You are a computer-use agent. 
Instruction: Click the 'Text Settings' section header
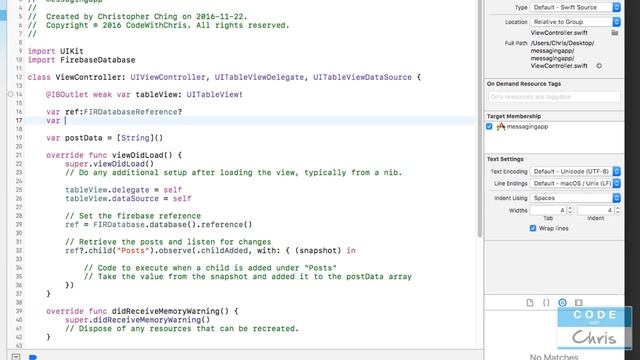(x=505, y=159)
